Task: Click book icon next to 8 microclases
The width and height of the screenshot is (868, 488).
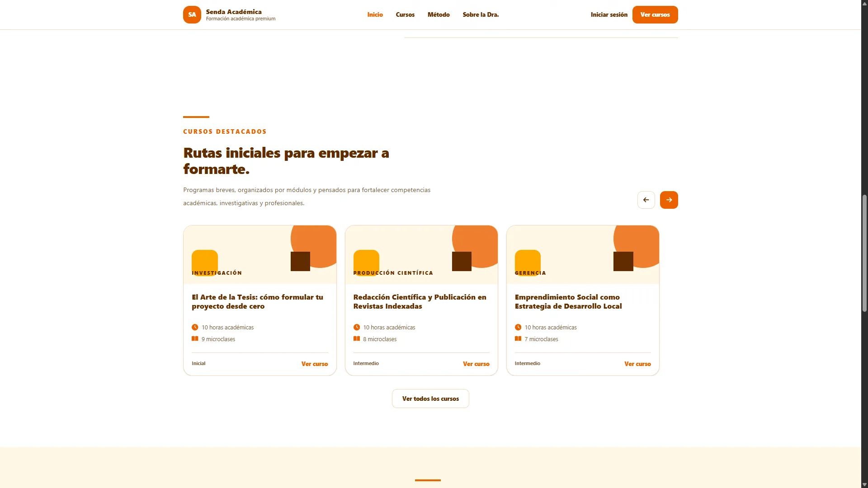Action: [x=357, y=339]
